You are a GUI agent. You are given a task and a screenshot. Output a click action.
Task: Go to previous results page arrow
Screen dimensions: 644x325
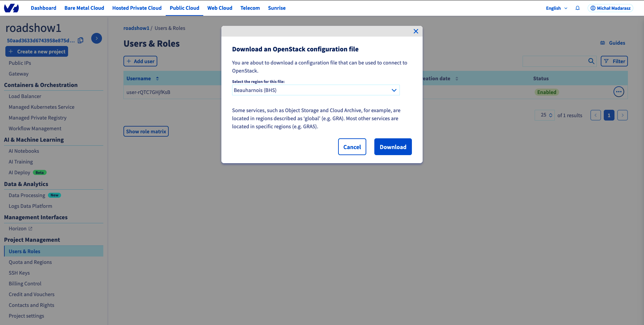point(596,115)
